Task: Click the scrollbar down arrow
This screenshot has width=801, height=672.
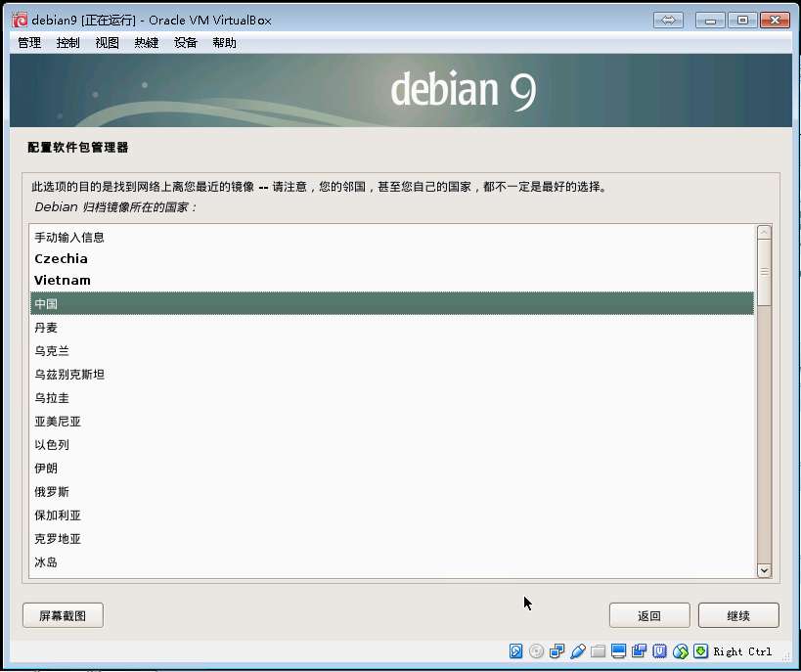Action: point(764,570)
